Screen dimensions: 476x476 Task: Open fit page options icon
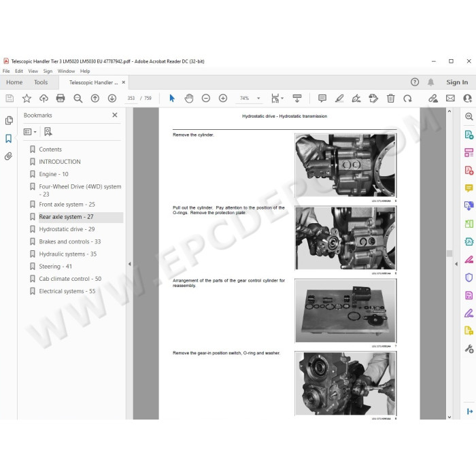coord(277,98)
